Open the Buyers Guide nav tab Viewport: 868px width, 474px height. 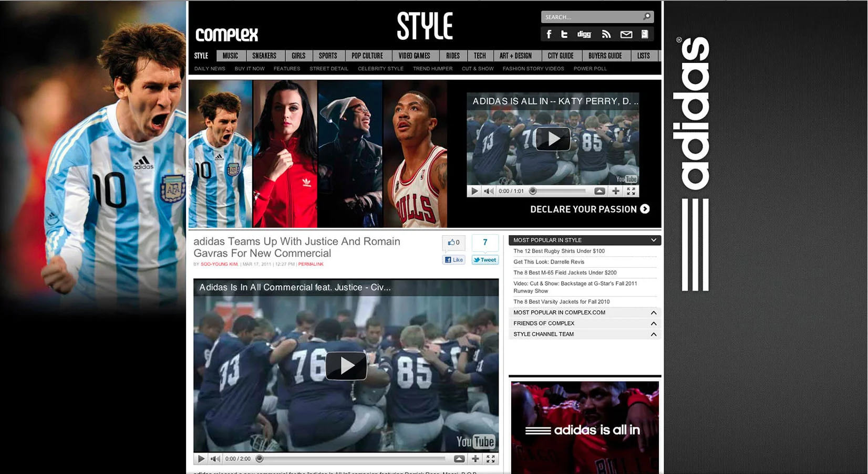tap(605, 56)
